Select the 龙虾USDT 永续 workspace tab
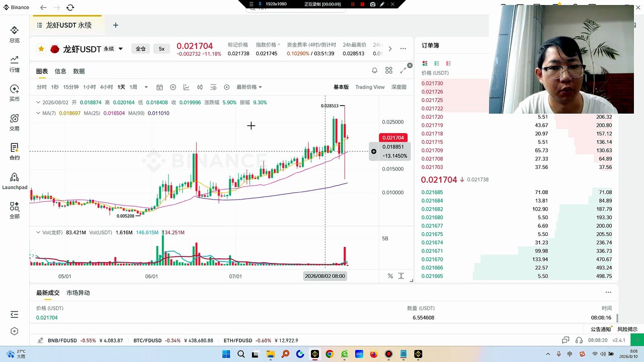The image size is (644, 362). pyautogui.click(x=68, y=25)
